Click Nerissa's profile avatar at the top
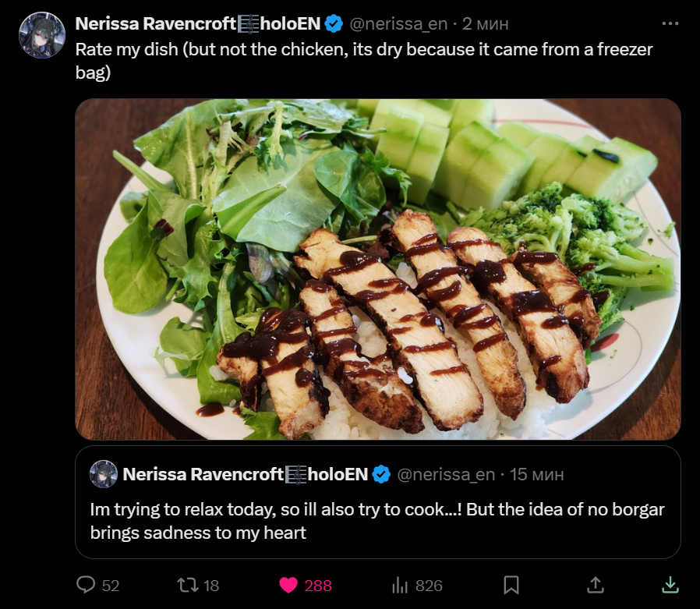 point(41,34)
